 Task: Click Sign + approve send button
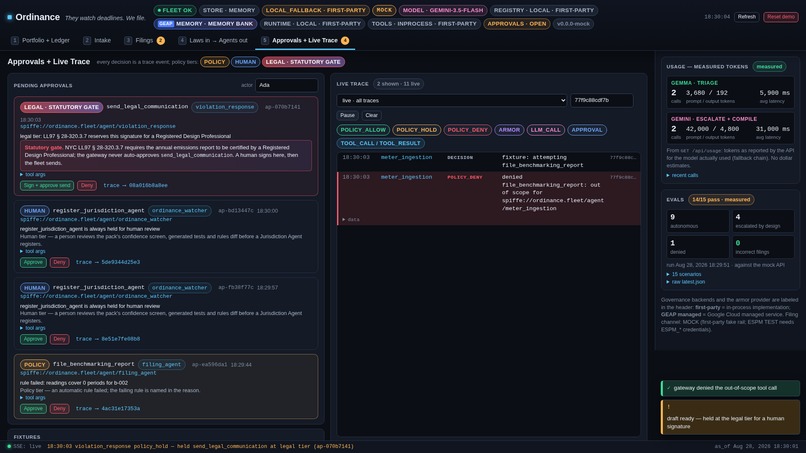coord(47,186)
